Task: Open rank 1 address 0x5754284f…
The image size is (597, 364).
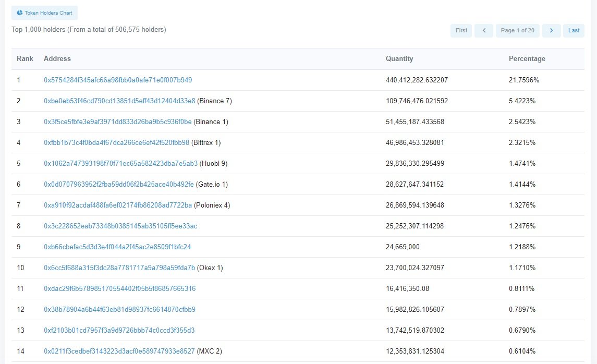Action: tap(118, 80)
